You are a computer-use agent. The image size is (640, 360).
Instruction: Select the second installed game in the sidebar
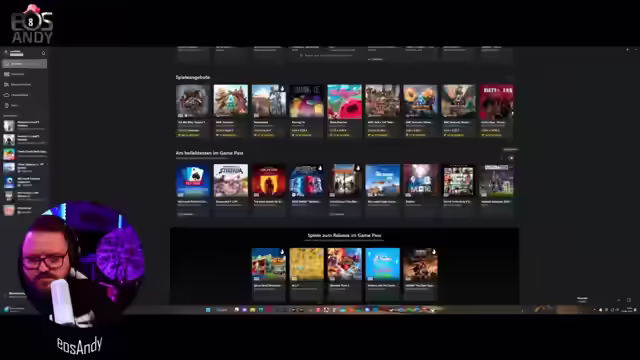24,140
